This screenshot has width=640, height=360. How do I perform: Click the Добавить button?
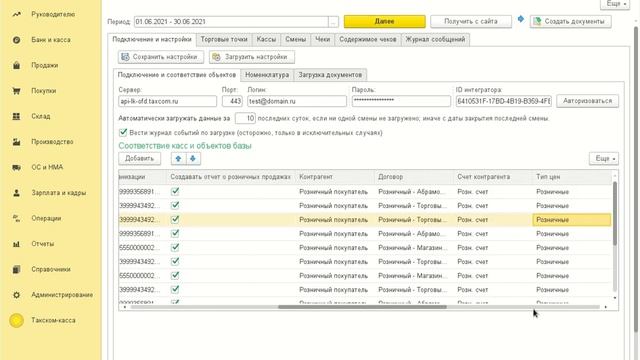click(x=139, y=158)
